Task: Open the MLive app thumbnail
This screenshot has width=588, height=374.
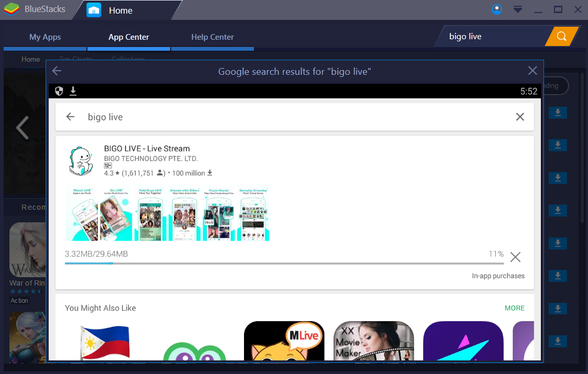Action: (x=283, y=341)
